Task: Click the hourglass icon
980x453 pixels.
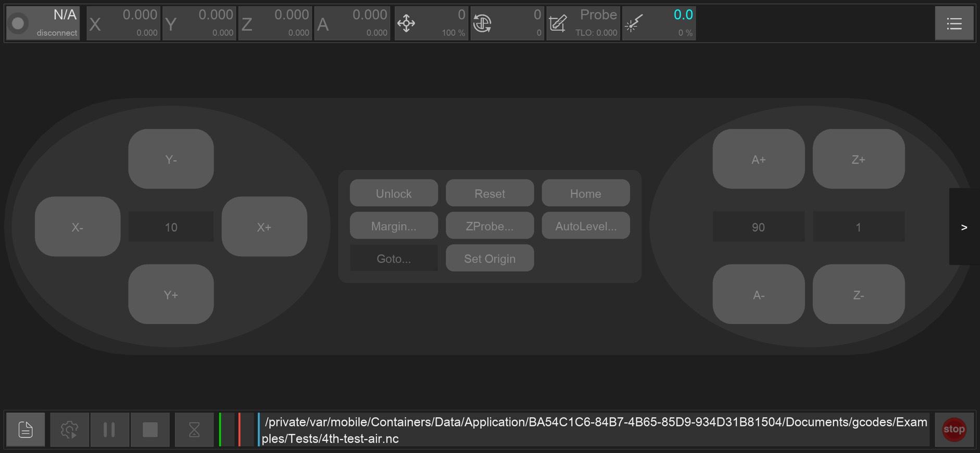Action: click(194, 430)
